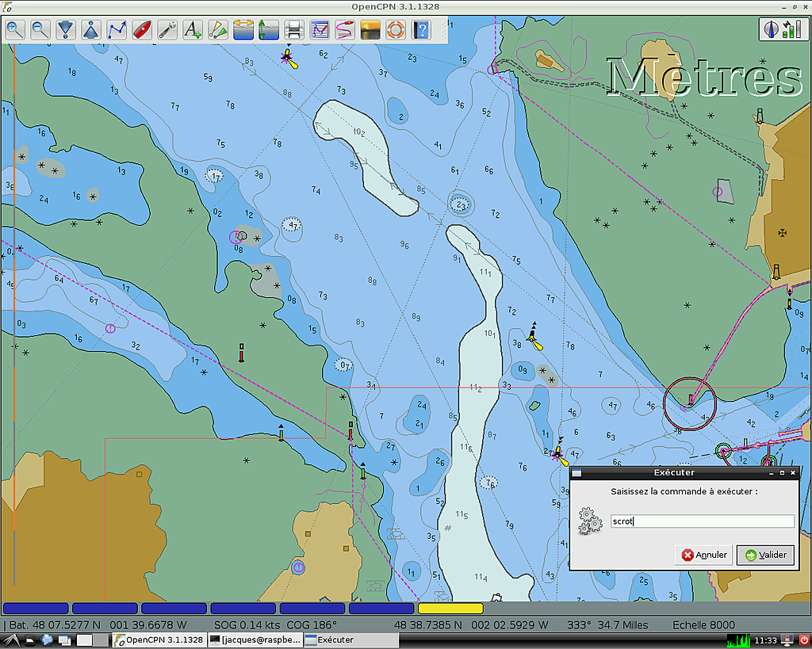The width and height of the screenshot is (812, 649).
Task: Click the red power shutdown icon
Action: click(x=804, y=641)
